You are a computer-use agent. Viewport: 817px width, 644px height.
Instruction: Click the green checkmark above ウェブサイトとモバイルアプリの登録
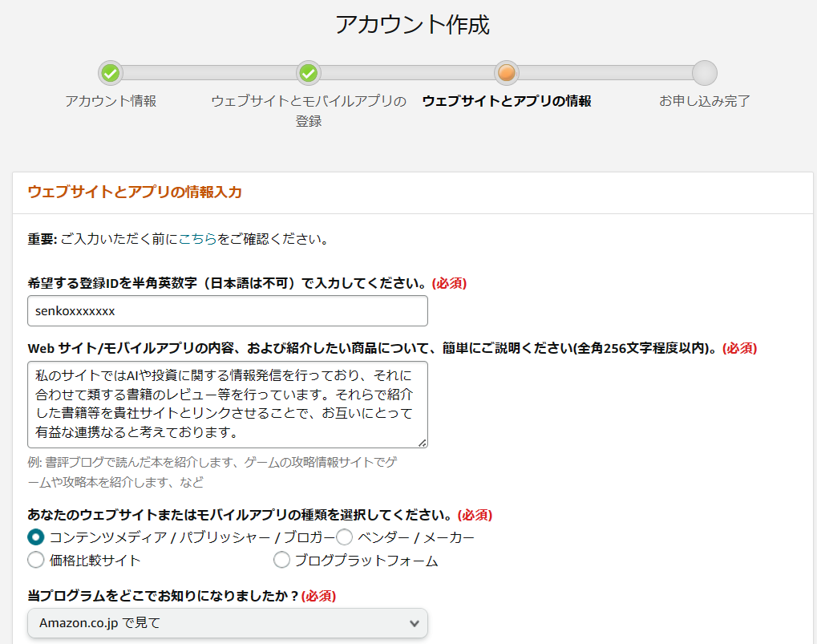coord(308,73)
